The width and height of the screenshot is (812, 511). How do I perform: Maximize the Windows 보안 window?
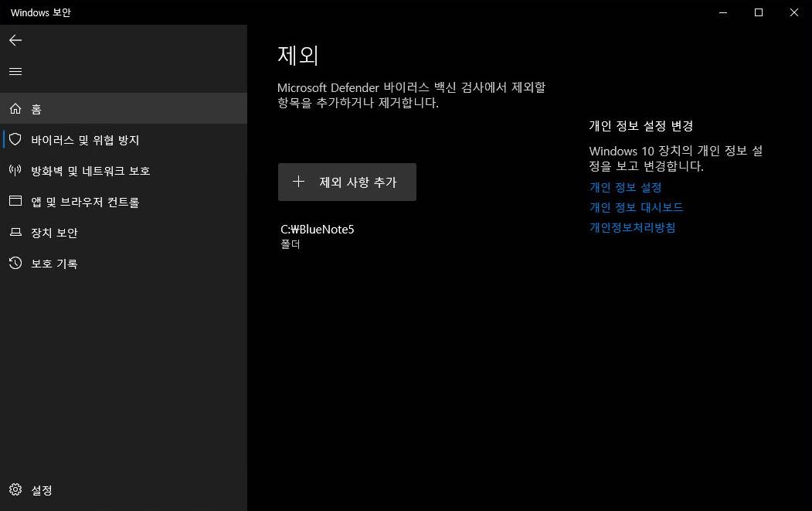pyautogui.click(x=758, y=12)
